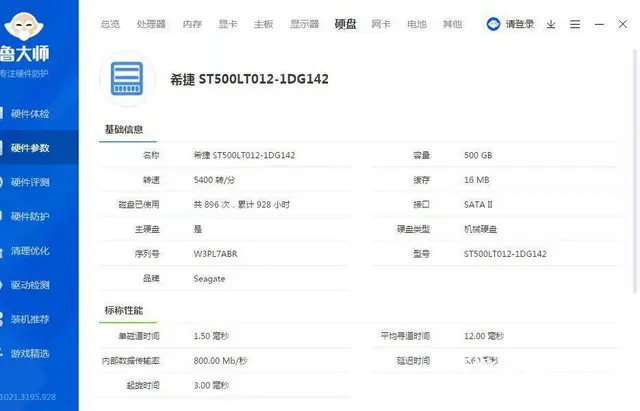
Task: Click the Lu Dashi mascot logo
Action: [24, 27]
